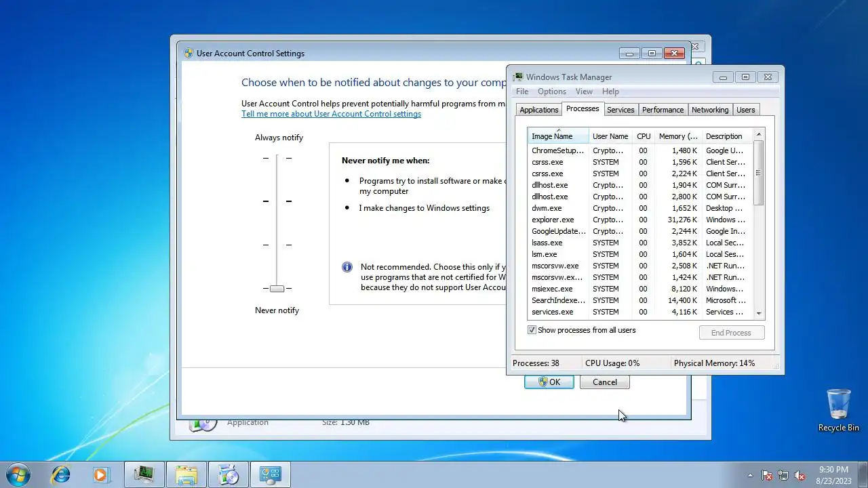Click the Task Manager title bar icon
Viewport: 868px width, 488px height.
pos(518,77)
